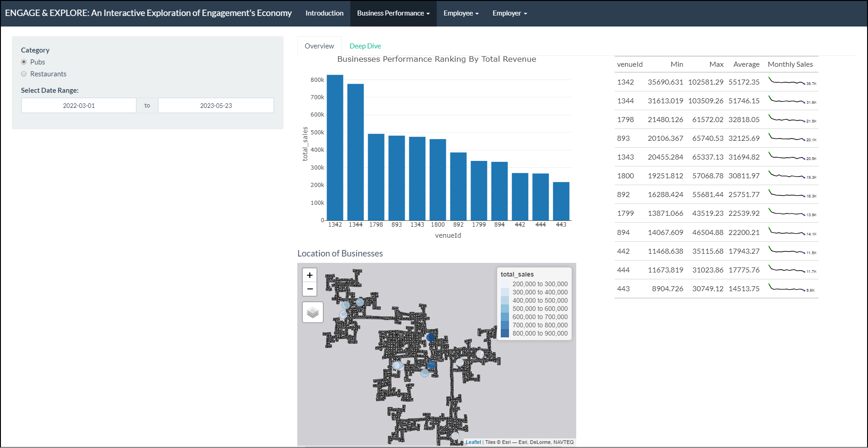
Task: Switch to the Overview tab
Action: [319, 46]
